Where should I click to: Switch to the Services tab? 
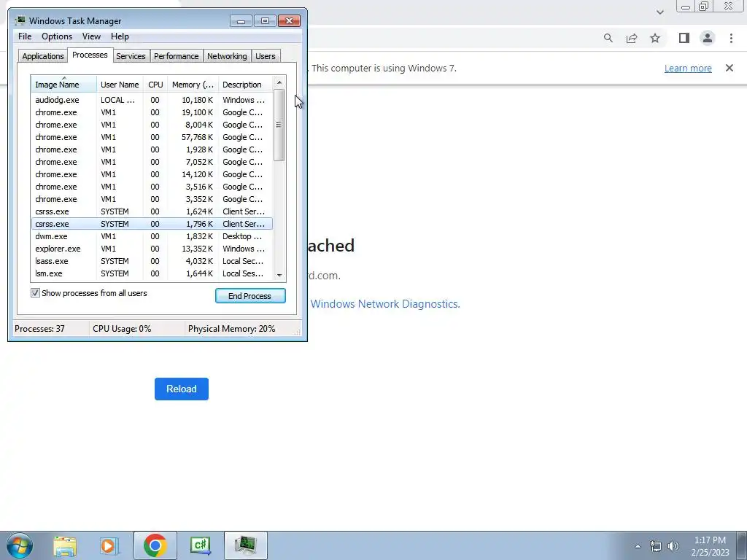click(131, 56)
